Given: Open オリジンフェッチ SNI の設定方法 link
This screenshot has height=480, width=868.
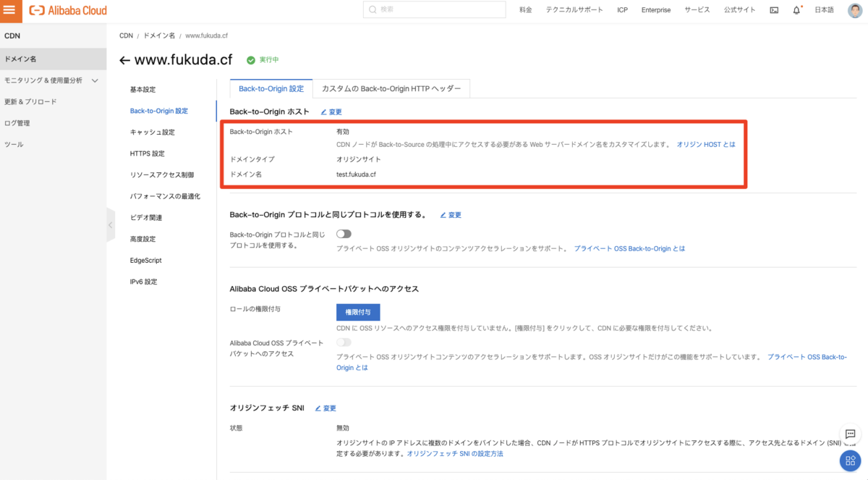Looking at the screenshot, I should click(x=455, y=453).
